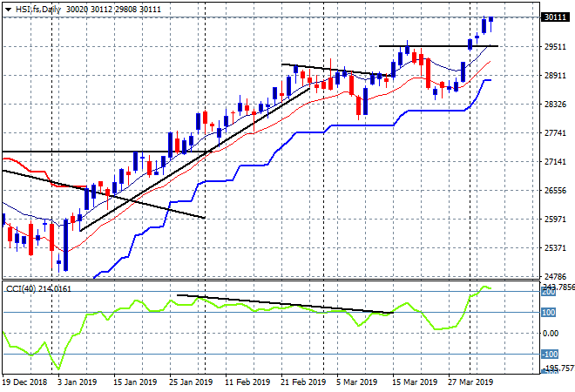Click the 25 Jan 2019 date label

pyautogui.click(x=191, y=382)
